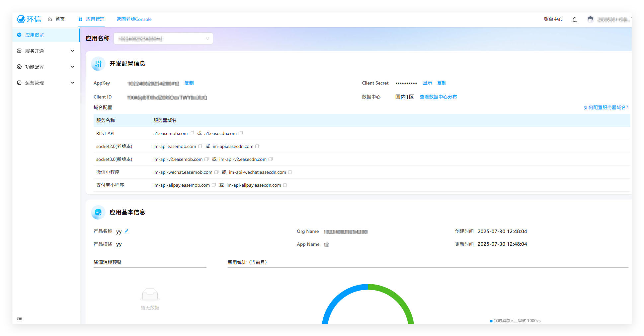Open 查看数据中心分布 link

pyautogui.click(x=438, y=97)
